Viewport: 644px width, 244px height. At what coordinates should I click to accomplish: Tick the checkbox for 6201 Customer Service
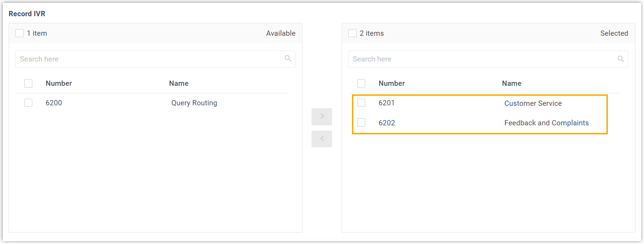[x=361, y=103]
